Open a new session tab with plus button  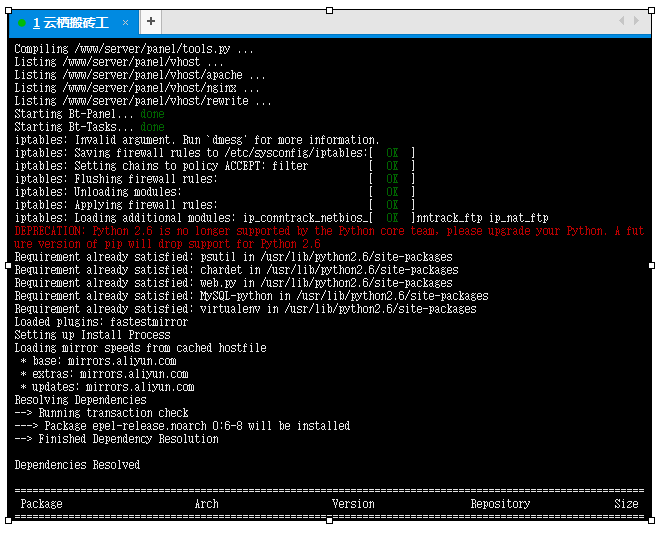[x=150, y=21]
